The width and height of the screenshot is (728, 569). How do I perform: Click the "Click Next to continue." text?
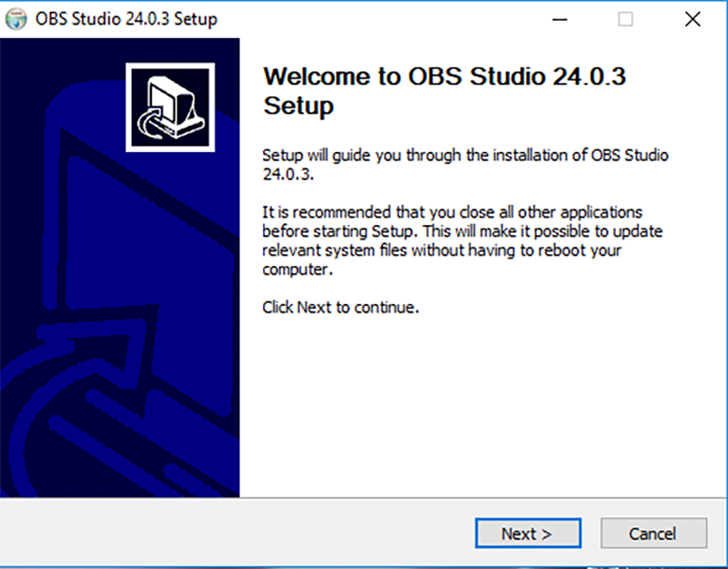[x=340, y=307]
